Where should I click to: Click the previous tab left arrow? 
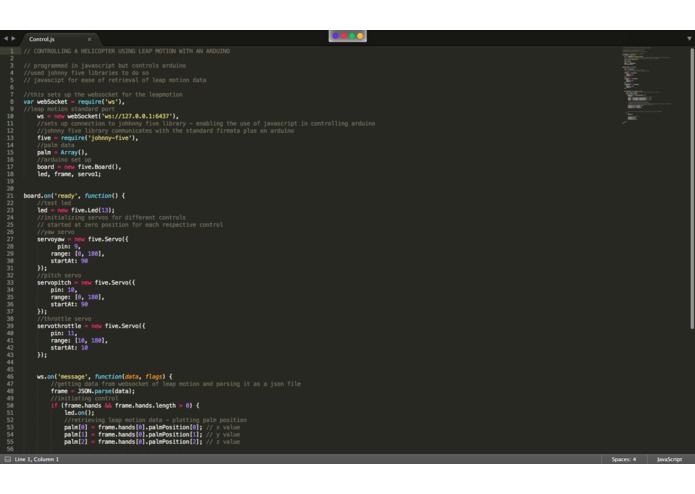tap(6, 39)
